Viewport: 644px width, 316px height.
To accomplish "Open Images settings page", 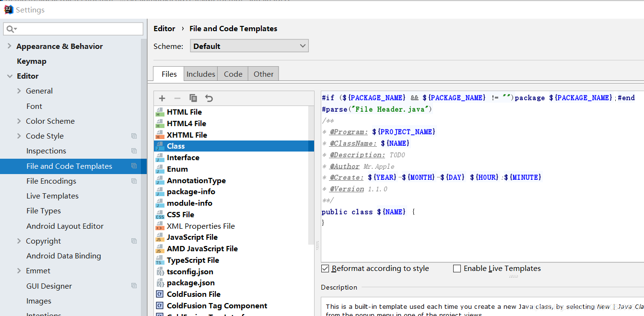I will pyautogui.click(x=39, y=301).
